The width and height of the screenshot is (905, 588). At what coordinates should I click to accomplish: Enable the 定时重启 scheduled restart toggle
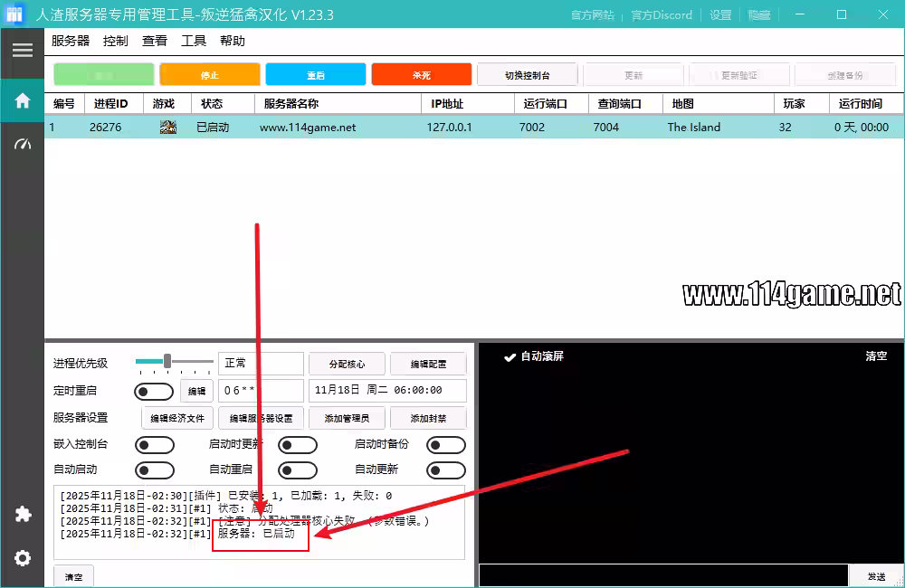pyautogui.click(x=154, y=391)
